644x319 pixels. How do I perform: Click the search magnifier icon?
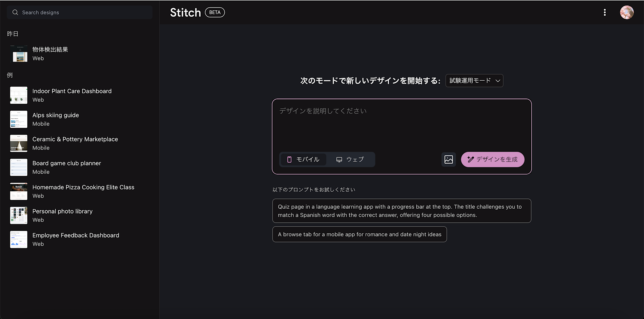coord(15,13)
